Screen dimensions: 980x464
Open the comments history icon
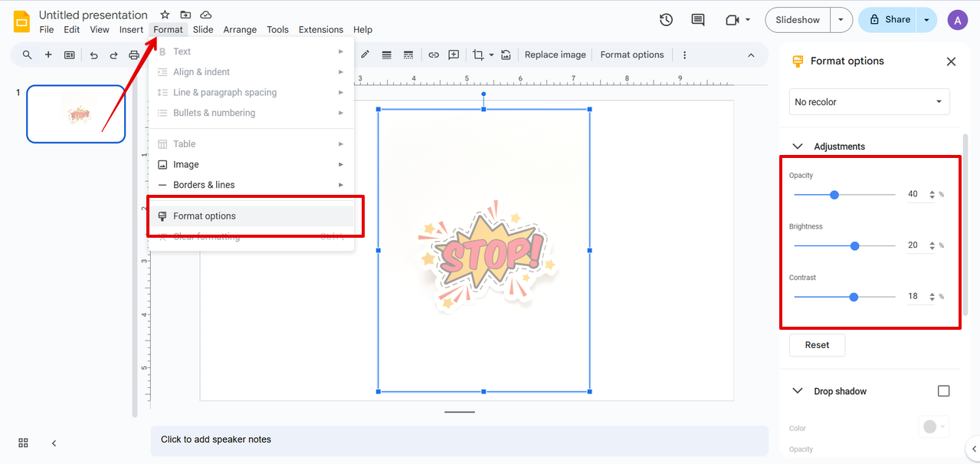697,20
